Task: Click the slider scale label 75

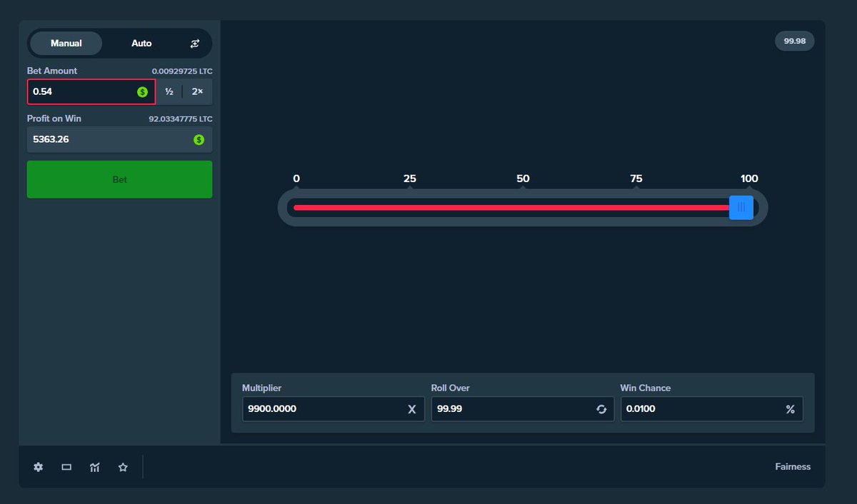Action: tap(636, 178)
